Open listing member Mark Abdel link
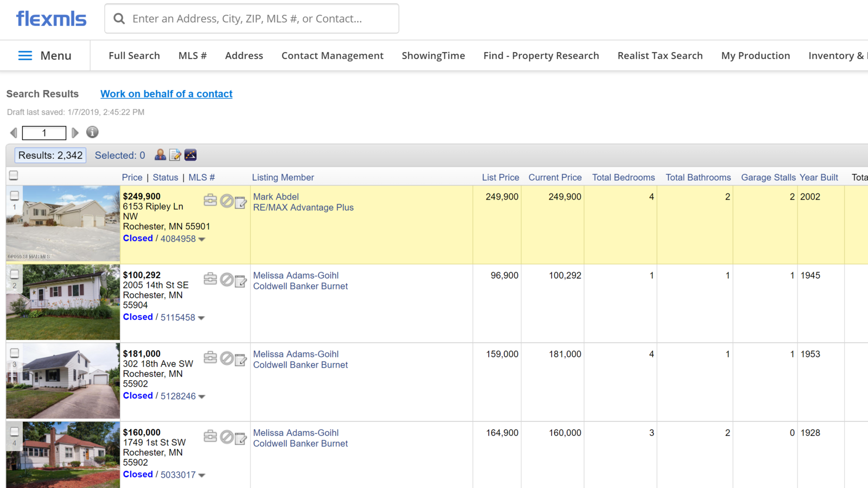 (x=276, y=197)
